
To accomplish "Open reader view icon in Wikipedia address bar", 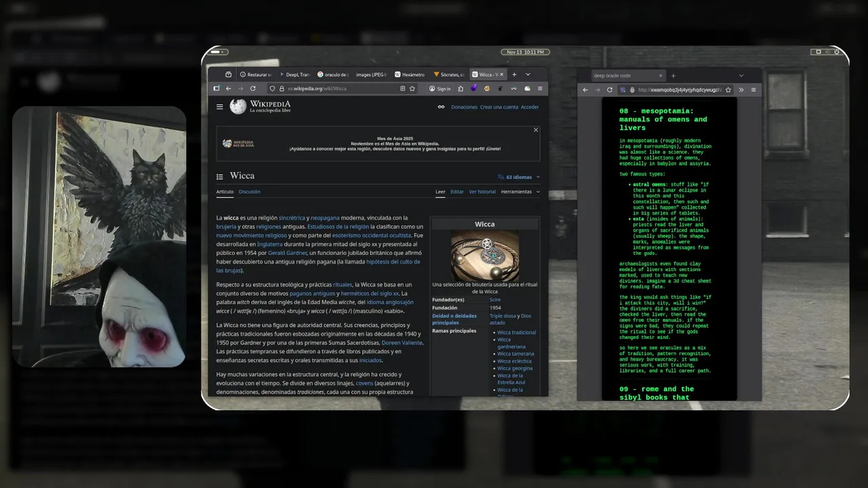I will [403, 89].
